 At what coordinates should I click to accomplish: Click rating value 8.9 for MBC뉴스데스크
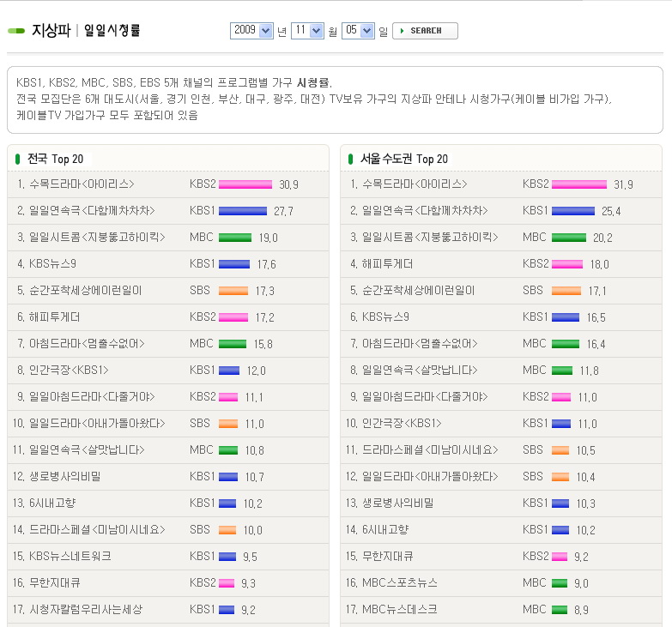click(x=581, y=610)
